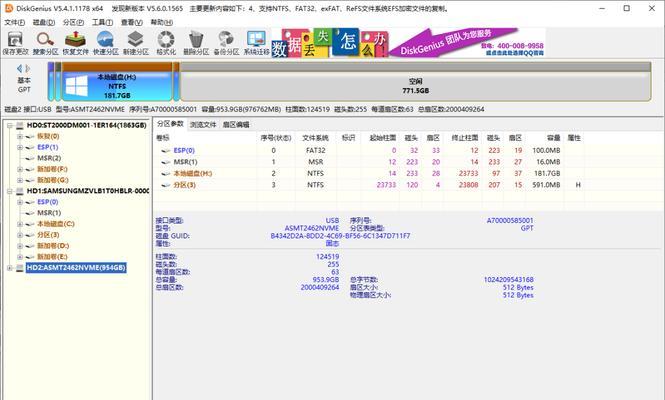
Task: Click the 系统迁移 (System Migration) icon
Action: coord(258,41)
